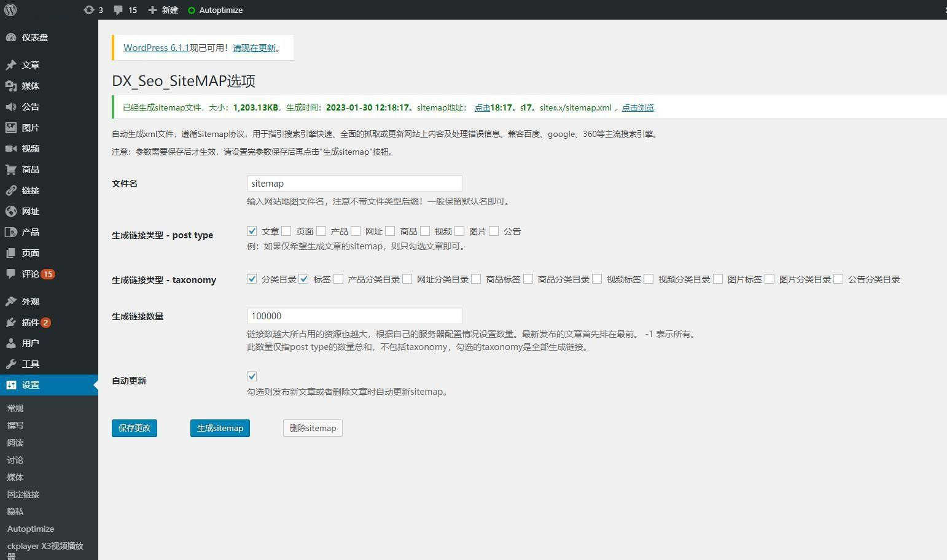Disable the 自动更新 checkbox
This screenshot has height=560, width=947.
(x=252, y=376)
